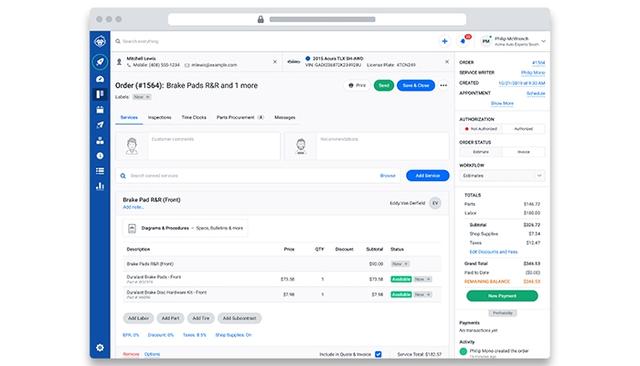The image size is (640, 366).
Task: Switch to the Messages tab
Action: [x=285, y=118]
